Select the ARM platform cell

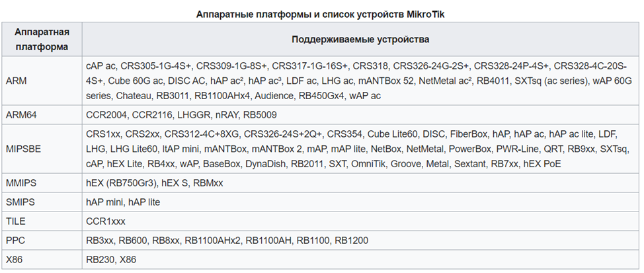[16, 81]
